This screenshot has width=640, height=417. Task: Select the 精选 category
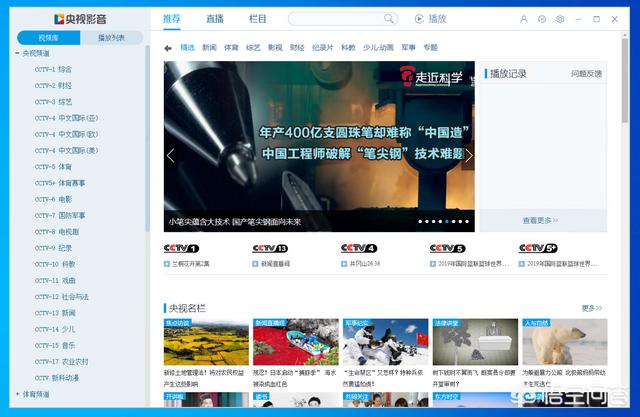187,47
